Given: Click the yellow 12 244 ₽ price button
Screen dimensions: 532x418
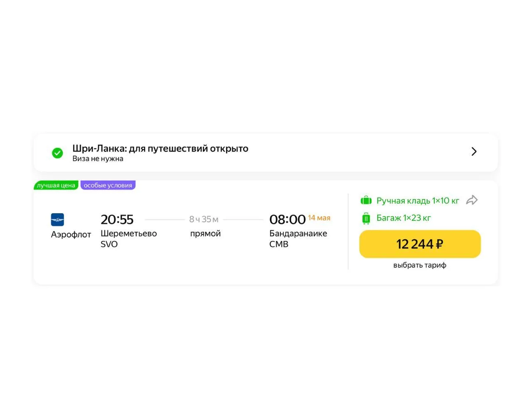Looking at the screenshot, I should [420, 244].
